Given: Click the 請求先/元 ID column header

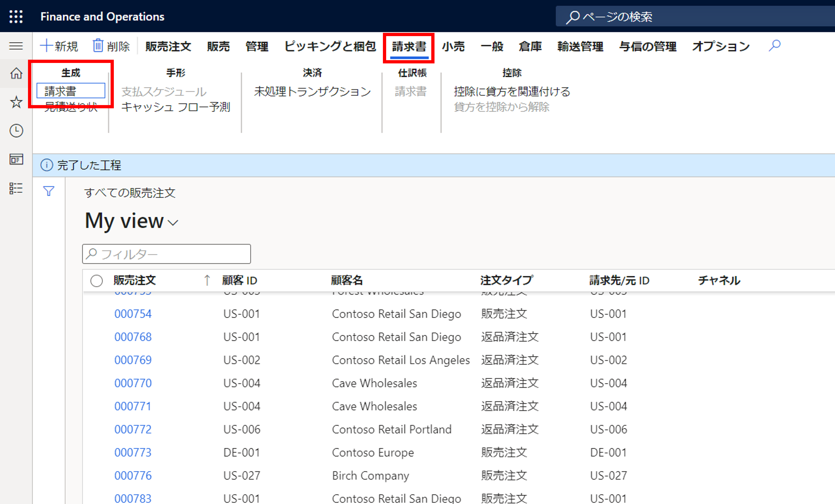Looking at the screenshot, I should point(619,280).
